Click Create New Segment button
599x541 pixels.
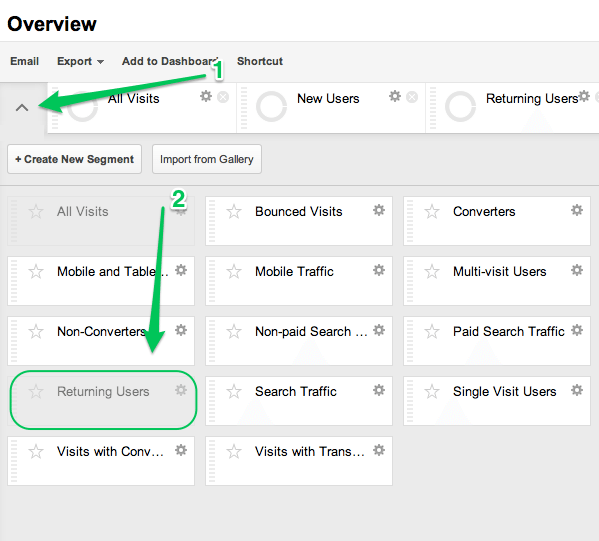coord(74,159)
